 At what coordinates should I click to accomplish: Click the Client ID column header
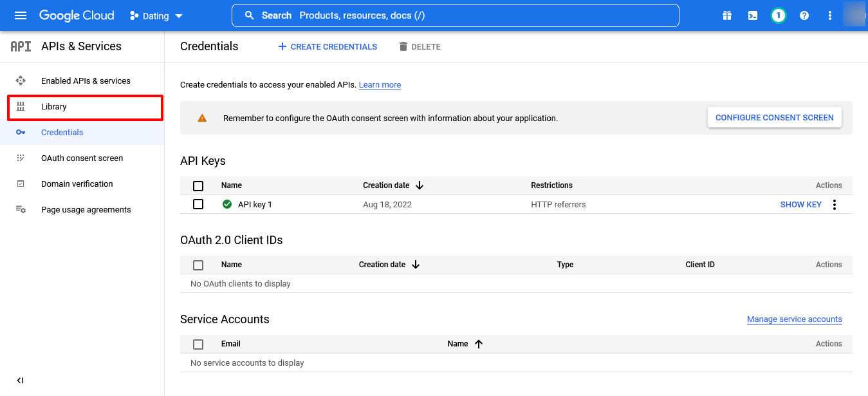click(x=700, y=265)
